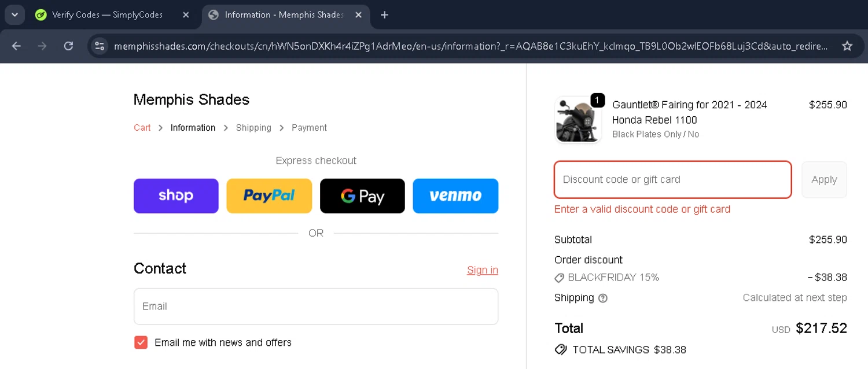This screenshot has height=369, width=868.
Task: Click the Shipping breadcrumb step
Action: (253, 128)
